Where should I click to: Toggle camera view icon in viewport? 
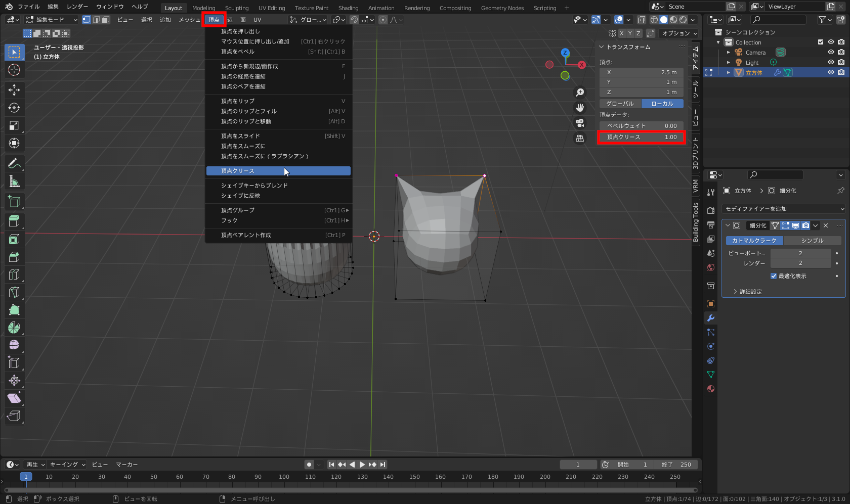(580, 123)
